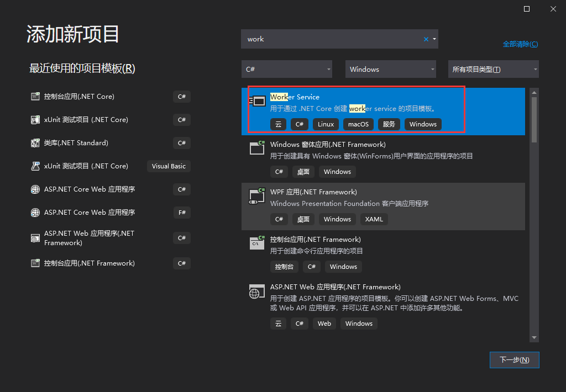Click the Visual Basic xUnit test project icon
Viewport: 566px width, 392px height.
tap(35, 166)
